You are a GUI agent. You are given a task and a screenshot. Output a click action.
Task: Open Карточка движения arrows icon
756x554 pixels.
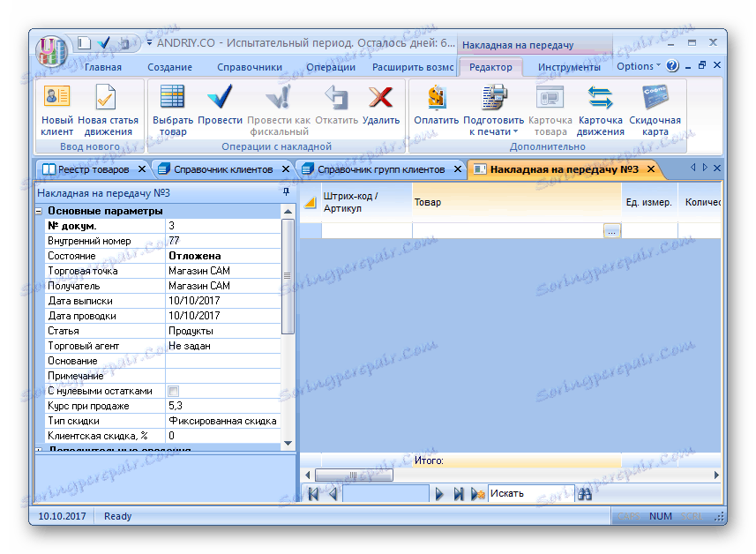point(600,96)
